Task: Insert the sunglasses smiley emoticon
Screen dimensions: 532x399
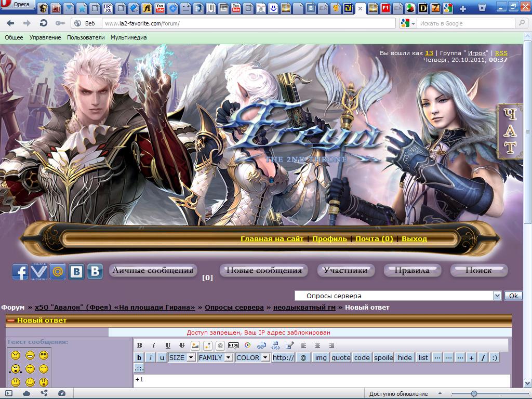Action: [x=44, y=355]
